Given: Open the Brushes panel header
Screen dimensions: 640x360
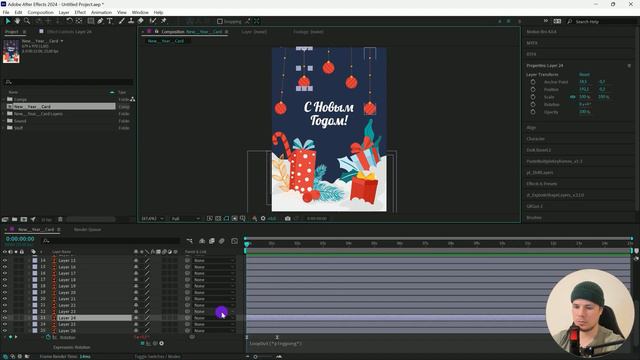Looking at the screenshot, I should click(534, 218).
